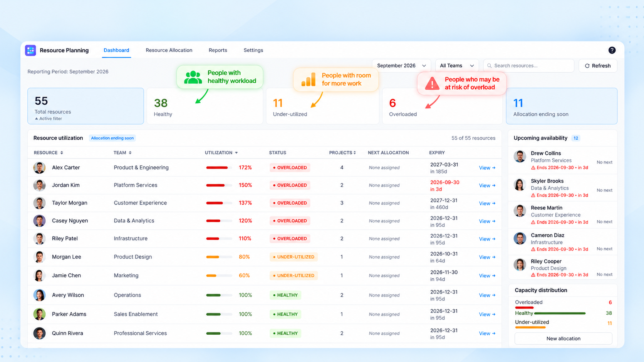Remove the Allocation ending soon filter chip
Screen dimensions: 644x362
[112, 138]
